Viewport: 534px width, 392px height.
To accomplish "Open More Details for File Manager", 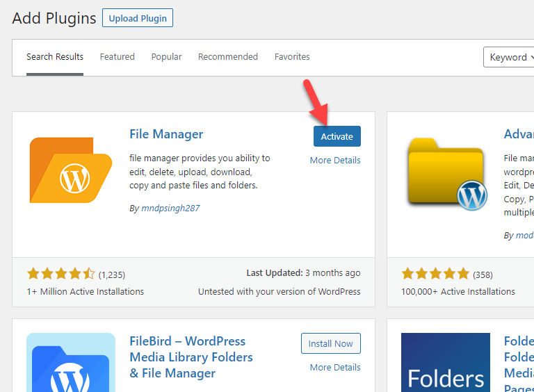I will (335, 161).
